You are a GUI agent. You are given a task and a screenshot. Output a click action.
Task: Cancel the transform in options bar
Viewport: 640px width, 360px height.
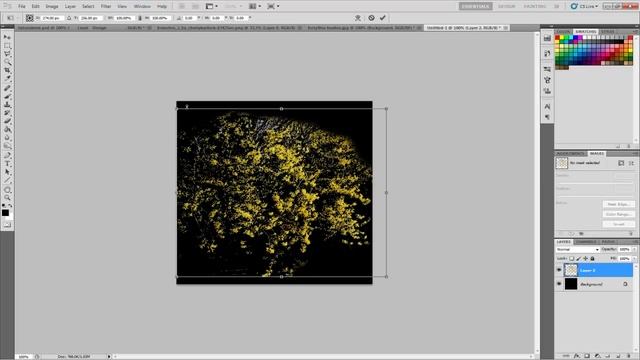371,18
